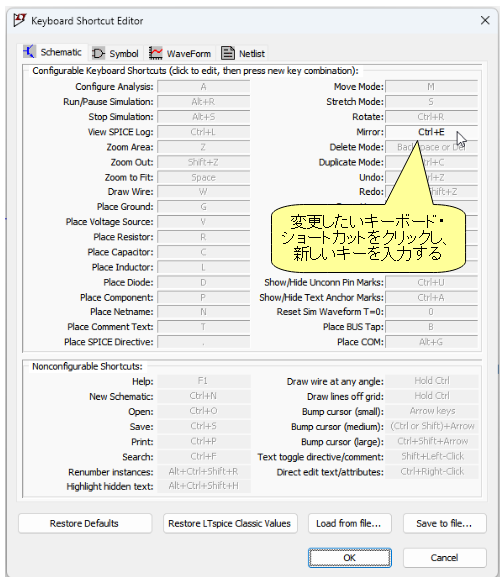The height and width of the screenshot is (584, 502).
Task: Click the Text toggle directive/comment value
Action: click(432, 456)
